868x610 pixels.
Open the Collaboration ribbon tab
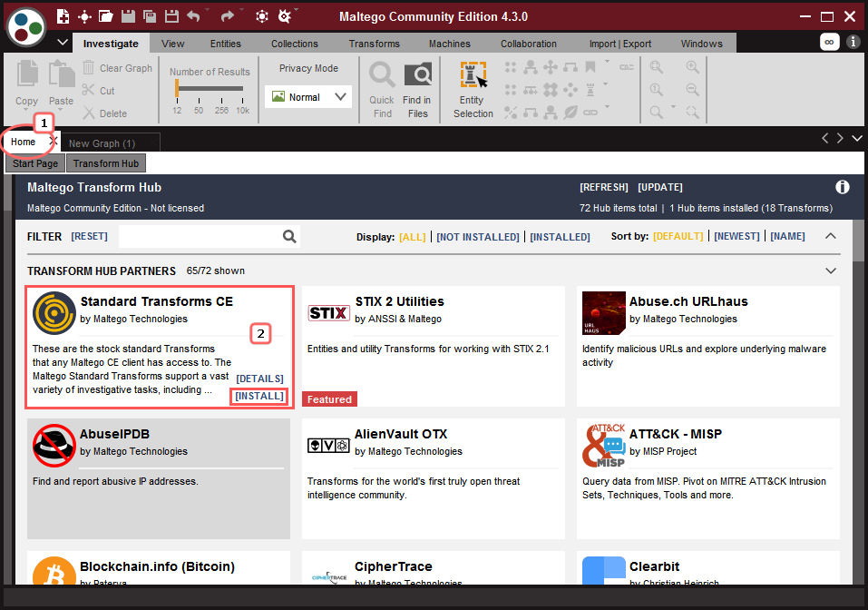(529, 44)
